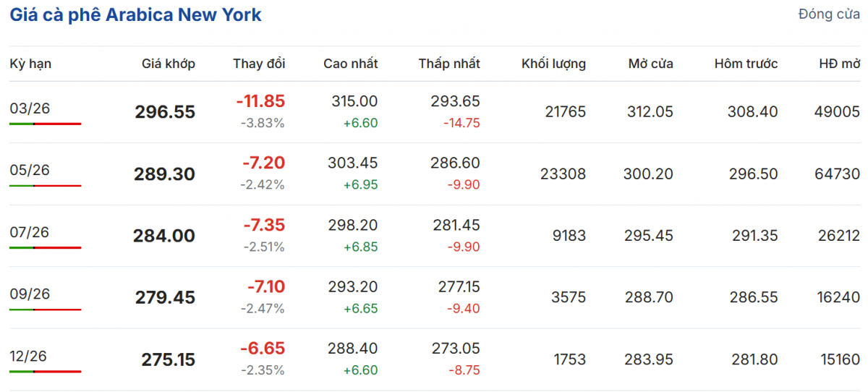The height and width of the screenshot is (392, 868).
Task: Select the 07/26 contract term
Action: click(30, 232)
